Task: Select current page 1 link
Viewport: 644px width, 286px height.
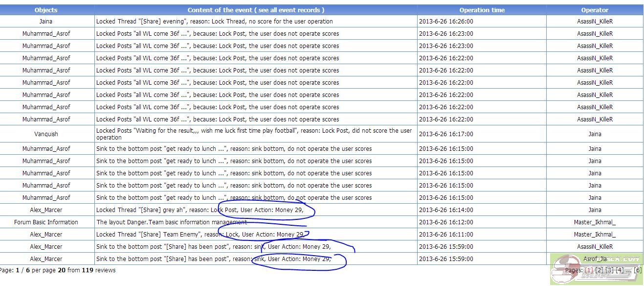Action: [x=589, y=270]
